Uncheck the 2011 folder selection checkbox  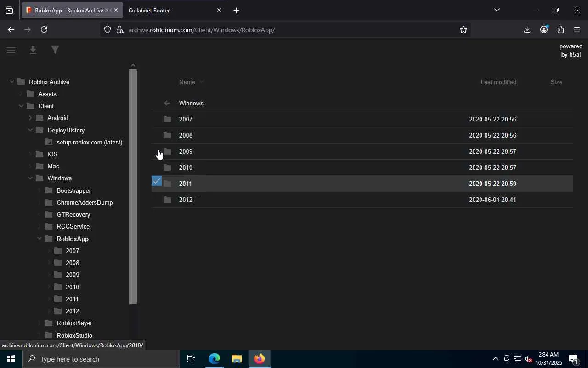157,181
